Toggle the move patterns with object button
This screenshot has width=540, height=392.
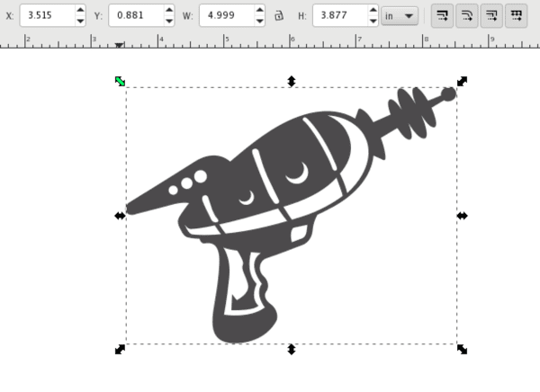click(517, 15)
